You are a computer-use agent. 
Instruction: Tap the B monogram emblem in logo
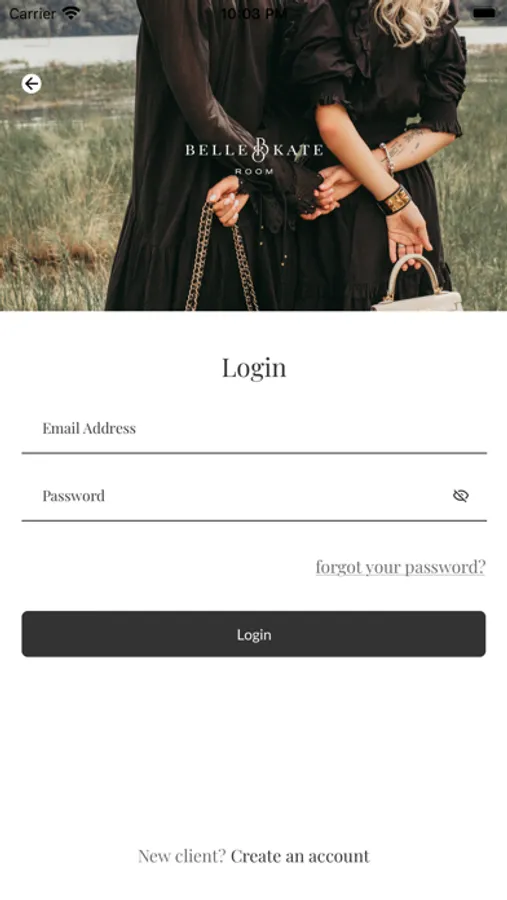pyautogui.click(x=260, y=149)
